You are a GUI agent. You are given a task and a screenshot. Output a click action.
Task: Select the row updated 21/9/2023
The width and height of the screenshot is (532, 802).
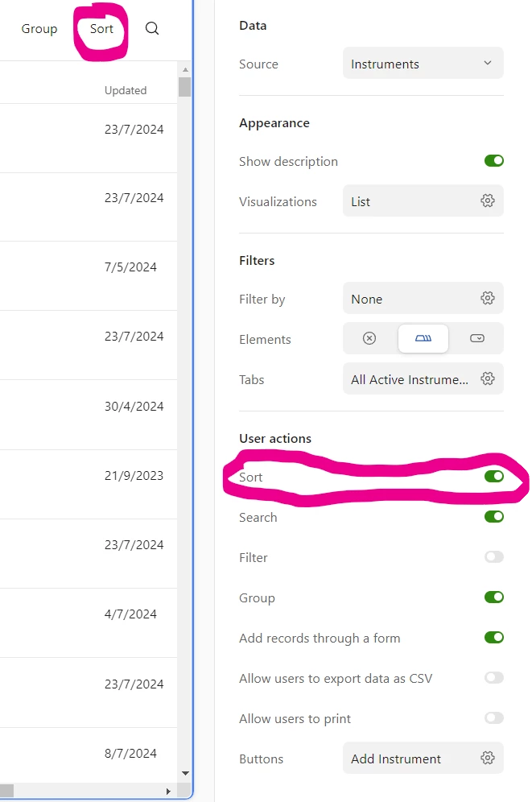pyautogui.click(x=89, y=484)
